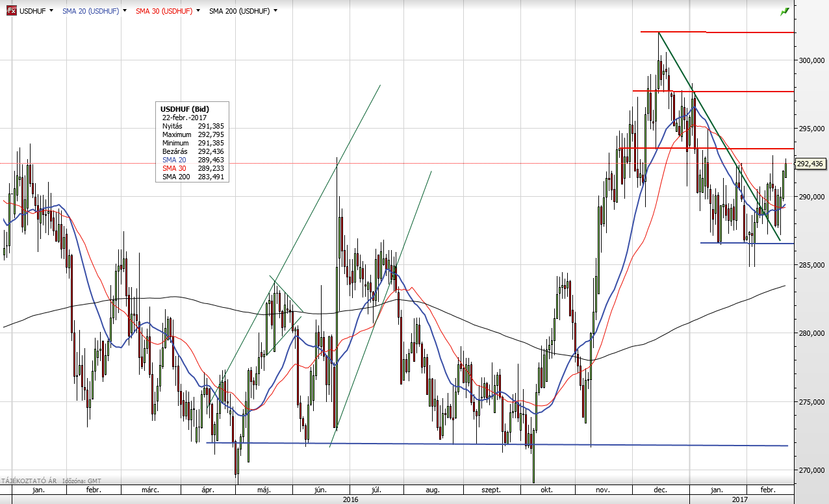The width and height of the screenshot is (829, 504).
Task: Click the 2017 year label on time axis
Action: 740,499
